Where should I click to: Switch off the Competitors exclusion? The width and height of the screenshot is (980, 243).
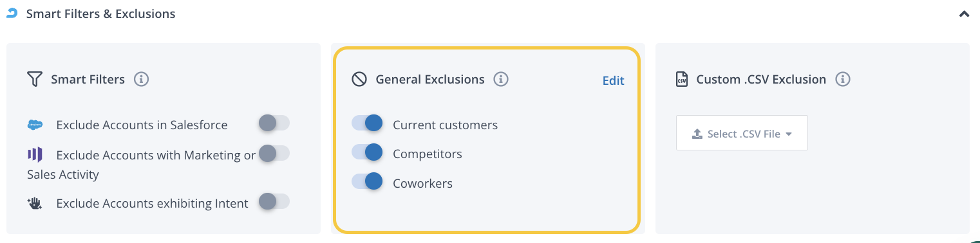point(367,152)
